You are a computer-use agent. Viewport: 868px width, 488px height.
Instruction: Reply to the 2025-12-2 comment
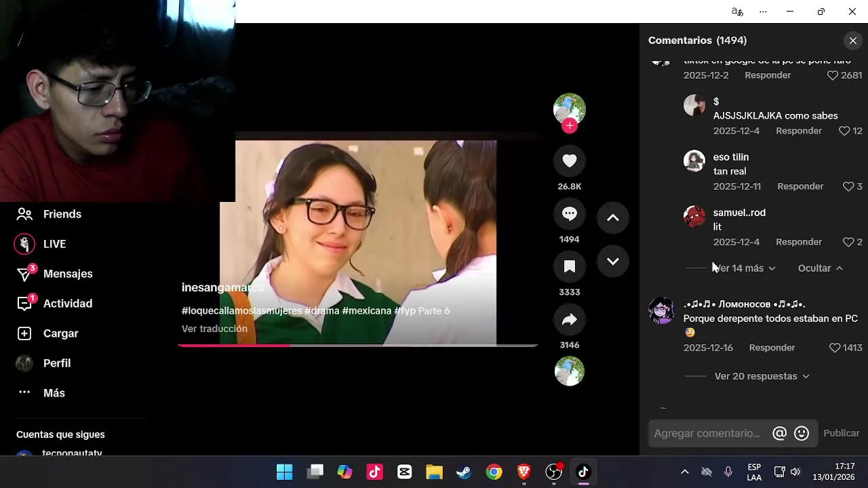(768, 75)
